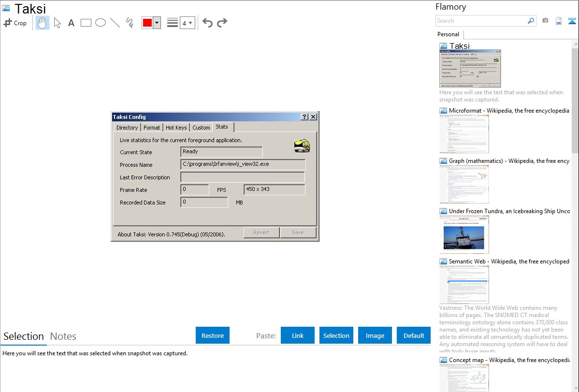Click the Semantic Web title link

(509, 261)
